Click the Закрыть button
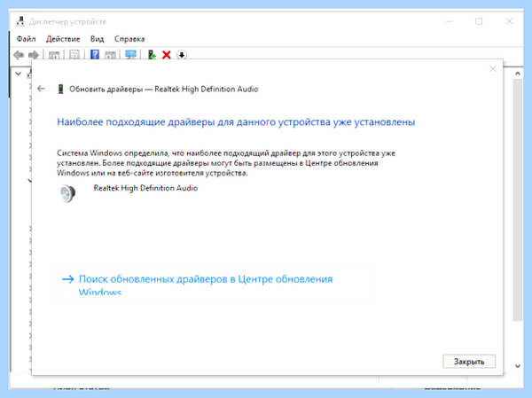Viewport: 532px width, 398px height. [469, 362]
